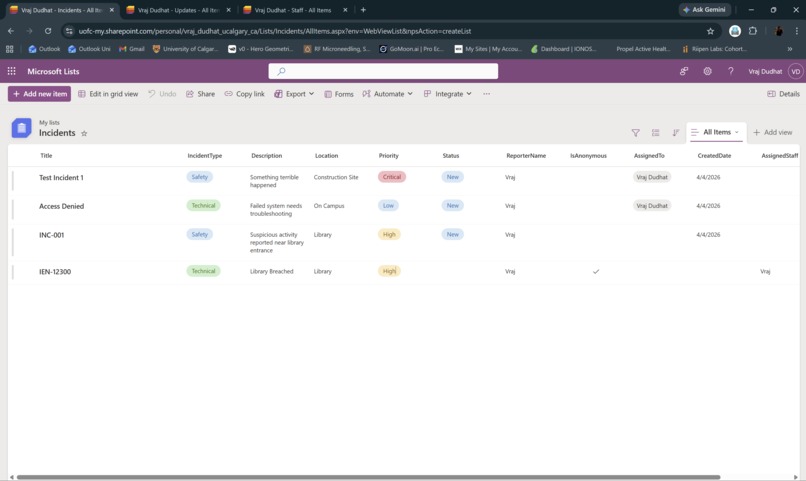Viewport: 806px width, 481px height.
Task: Open the filter funnel icon
Action: pos(635,133)
